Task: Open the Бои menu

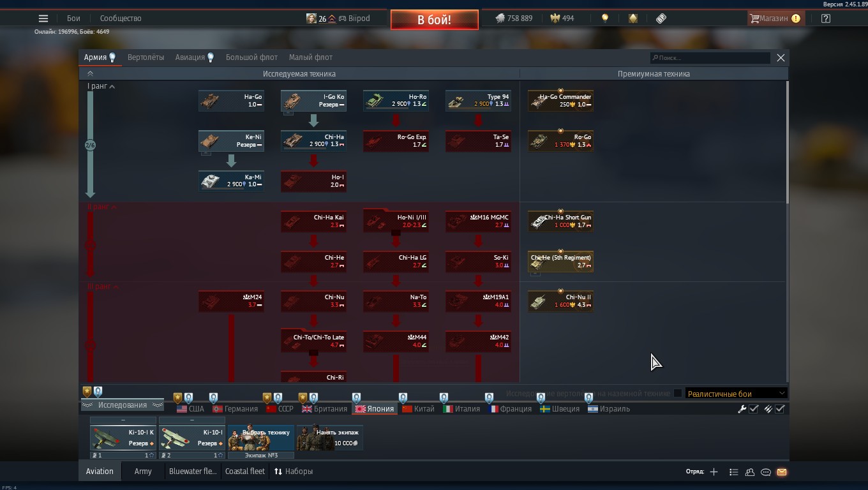Action: point(74,19)
